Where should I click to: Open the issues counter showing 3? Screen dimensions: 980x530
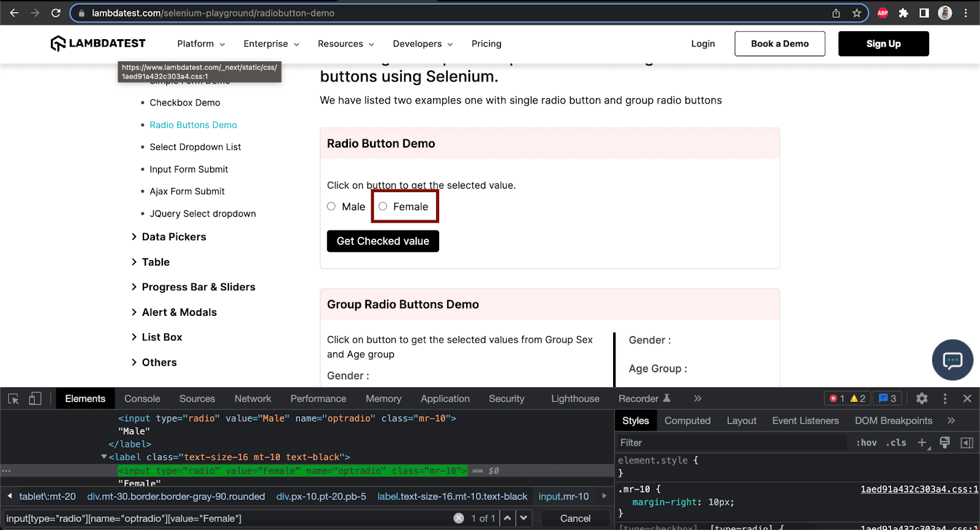888,398
